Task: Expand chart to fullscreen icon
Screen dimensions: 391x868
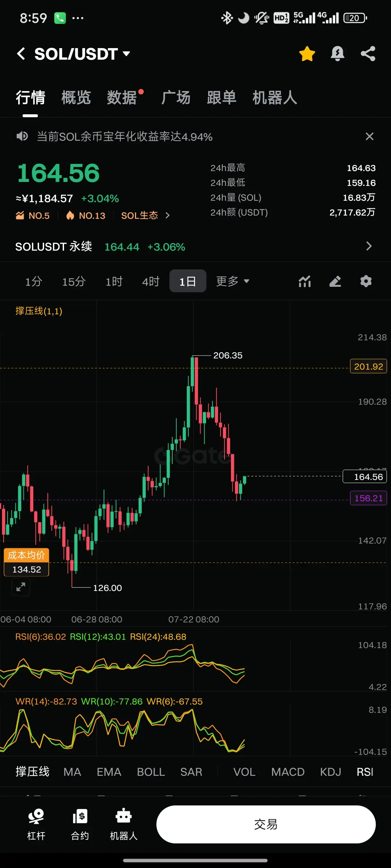Action: (21, 587)
